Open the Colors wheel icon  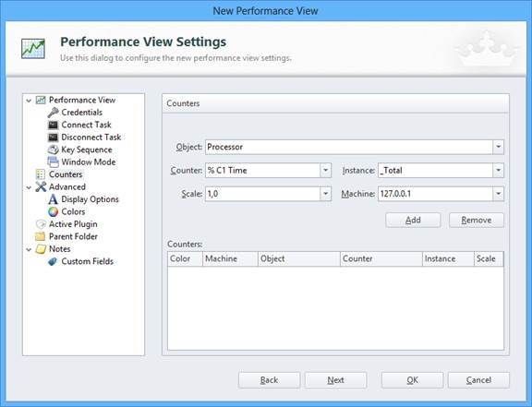click(53, 211)
